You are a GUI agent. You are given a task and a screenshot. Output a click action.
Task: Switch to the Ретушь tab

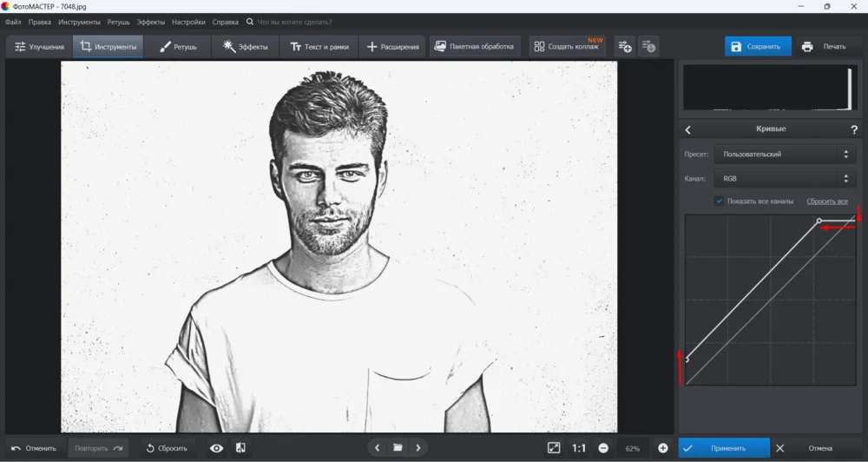click(x=180, y=47)
